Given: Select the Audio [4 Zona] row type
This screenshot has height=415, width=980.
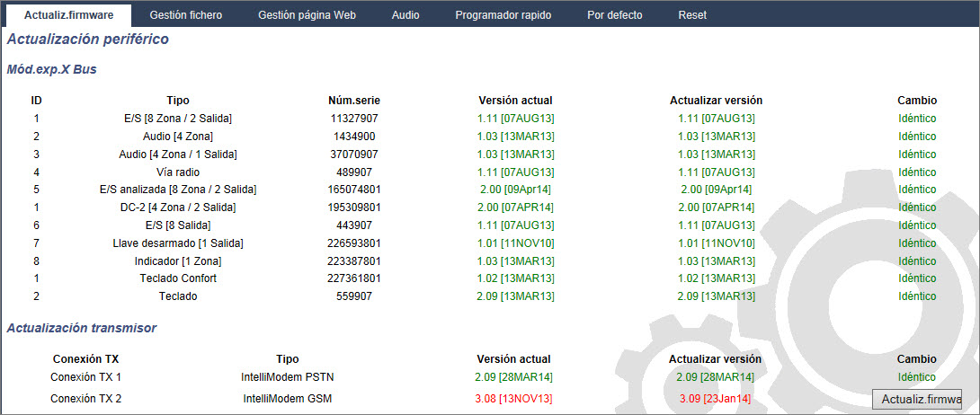Looking at the screenshot, I should click(x=178, y=136).
